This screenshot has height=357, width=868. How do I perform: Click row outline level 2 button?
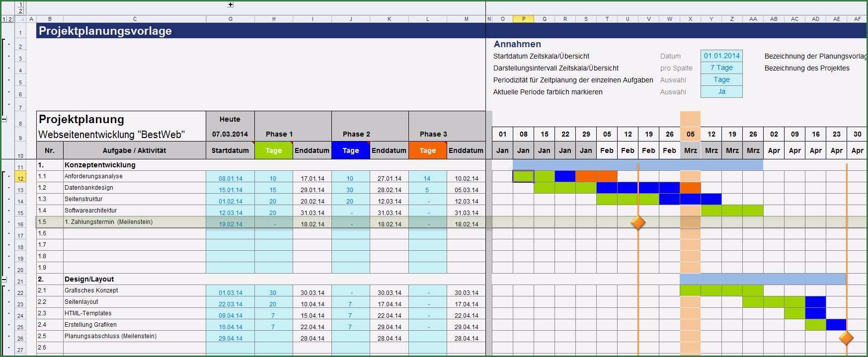(x=10, y=19)
